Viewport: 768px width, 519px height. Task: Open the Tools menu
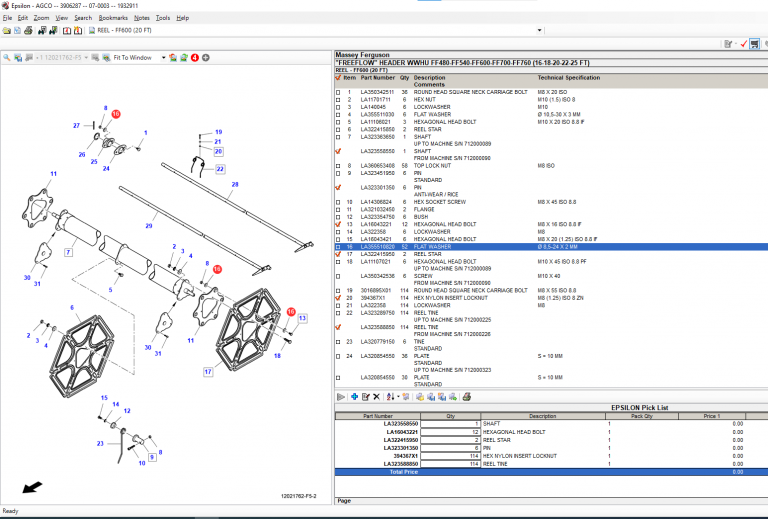163,18
